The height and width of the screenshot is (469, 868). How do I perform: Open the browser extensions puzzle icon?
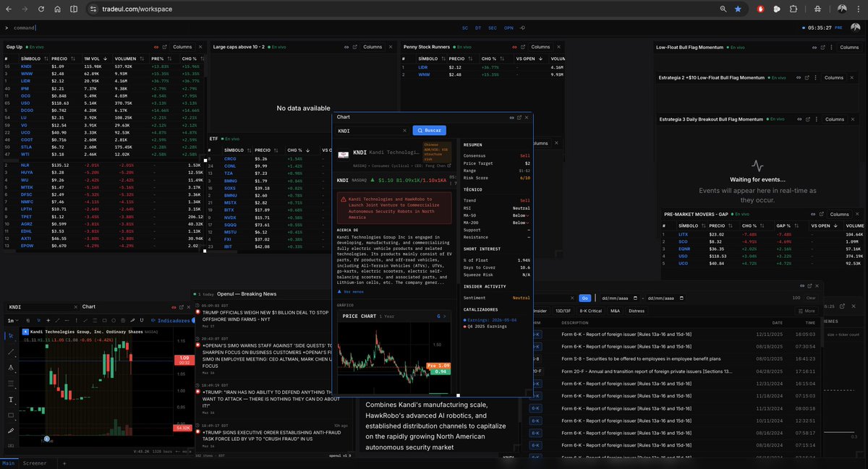793,9
